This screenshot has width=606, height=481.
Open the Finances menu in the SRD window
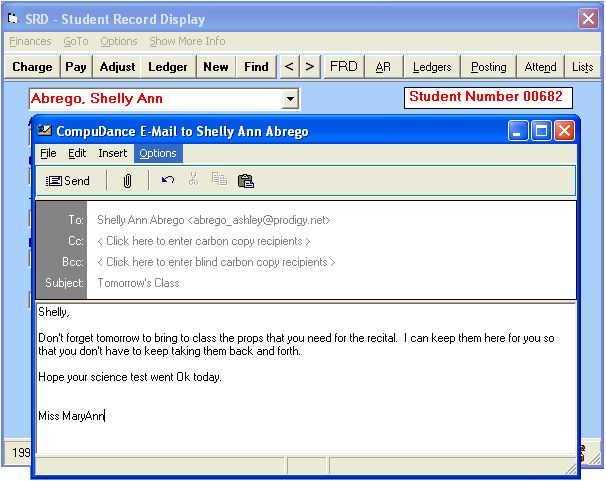click(30, 41)
